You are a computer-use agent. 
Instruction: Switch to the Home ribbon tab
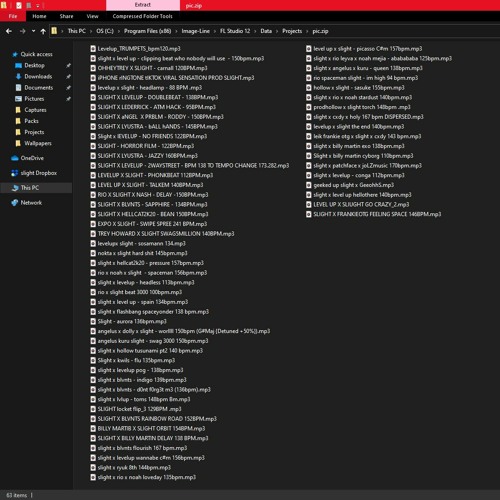pyautogui.click(x=39, y=16)
